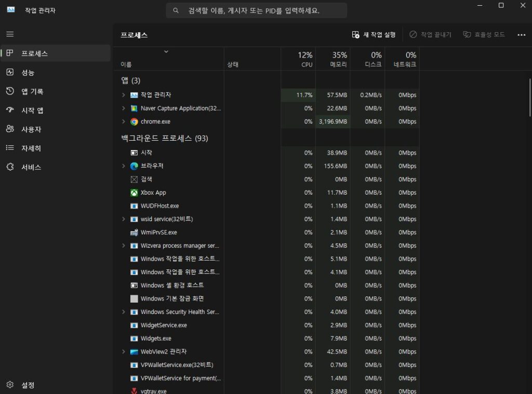Click the 브라우저 Edge process icon
This screenshot has width=532, height=394.
(134, 166)
